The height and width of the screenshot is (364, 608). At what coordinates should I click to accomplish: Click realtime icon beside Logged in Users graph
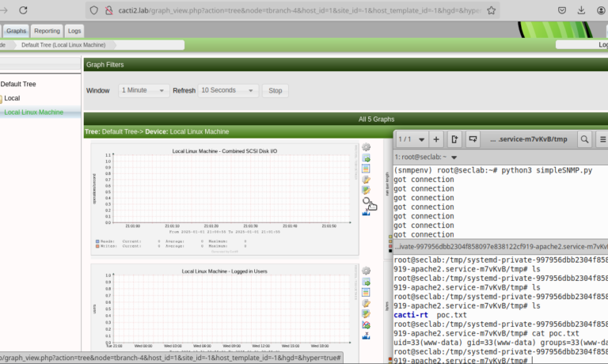tap(366, 325)
